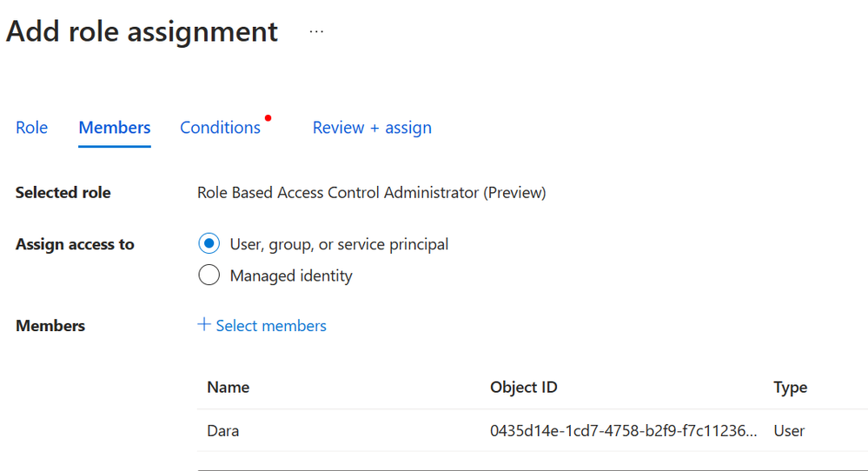Choose the Managed identity radio button
This screenshot has height=471, width=868.
[209, 276]
